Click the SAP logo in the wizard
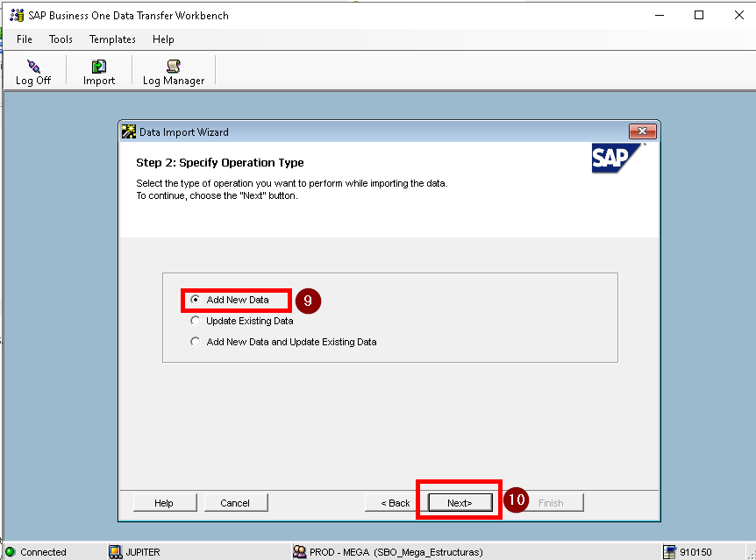The width and height of the screenshot is (756, 560). 617,159
